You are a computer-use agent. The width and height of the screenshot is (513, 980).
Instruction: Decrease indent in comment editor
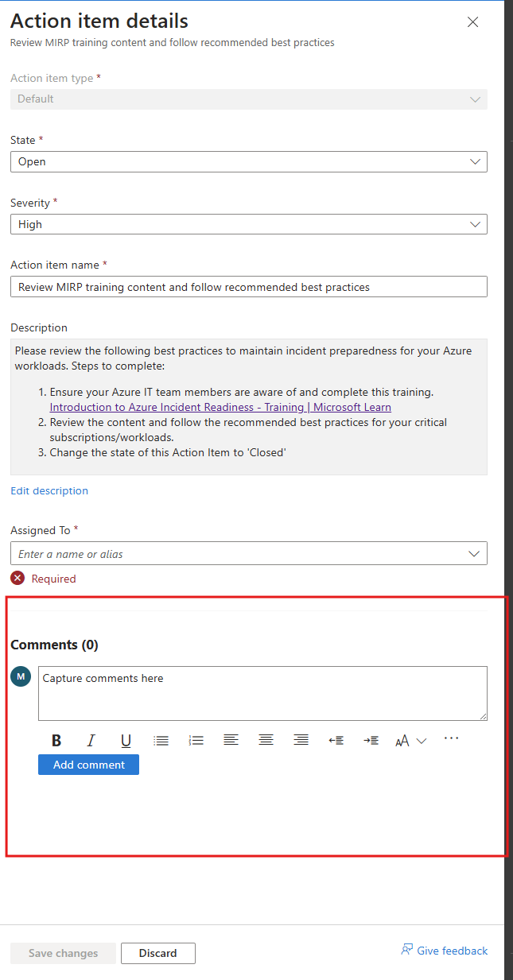336,740
